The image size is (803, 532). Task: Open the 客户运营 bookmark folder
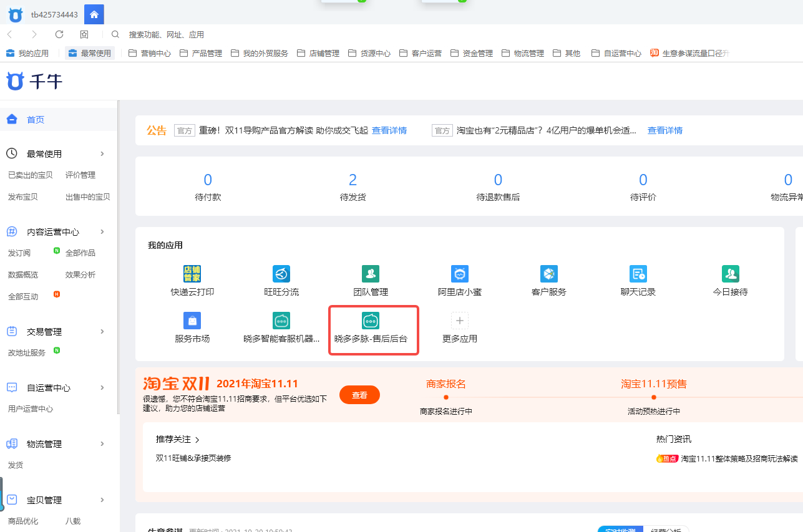click(421, 53)
